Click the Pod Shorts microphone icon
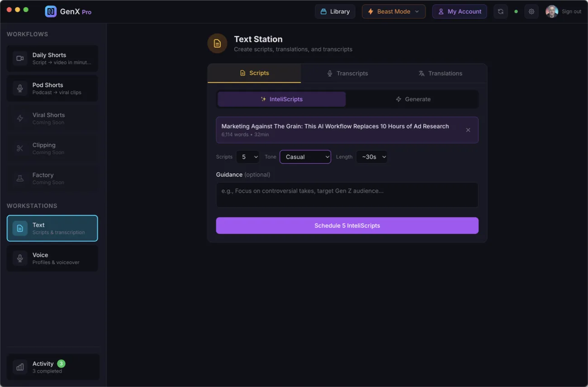This screenshot has height=387, width=588. point(20,88)
